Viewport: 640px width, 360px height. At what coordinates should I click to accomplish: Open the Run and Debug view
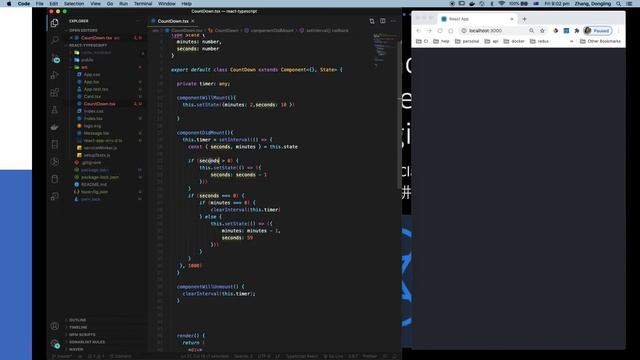pos(54,75)
